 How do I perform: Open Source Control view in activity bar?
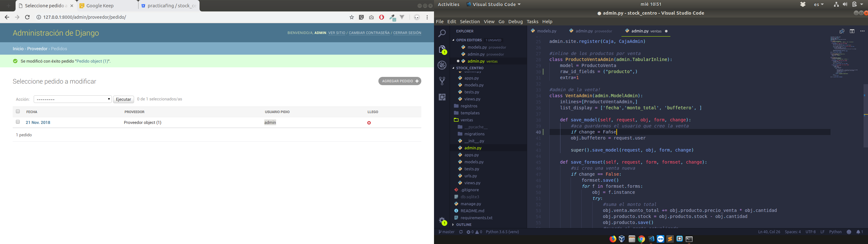click(x=442, y=81)
